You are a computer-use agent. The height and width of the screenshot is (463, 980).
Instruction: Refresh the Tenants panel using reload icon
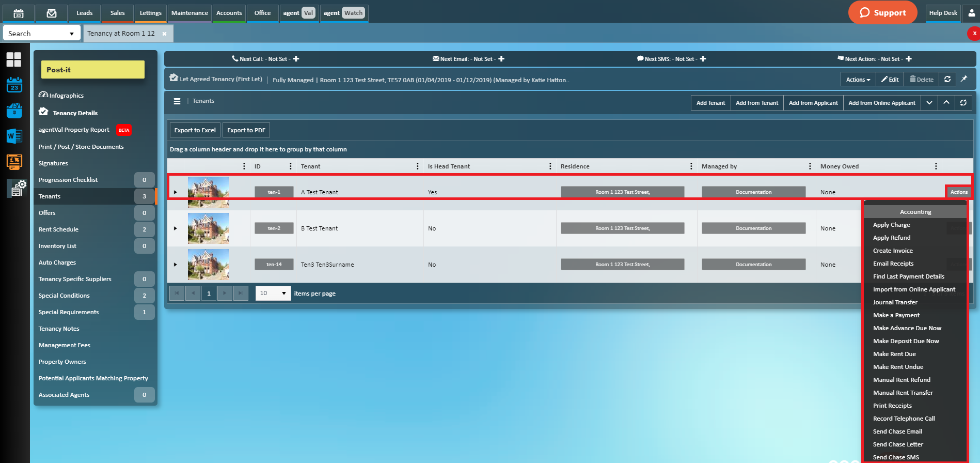(963, 103)
